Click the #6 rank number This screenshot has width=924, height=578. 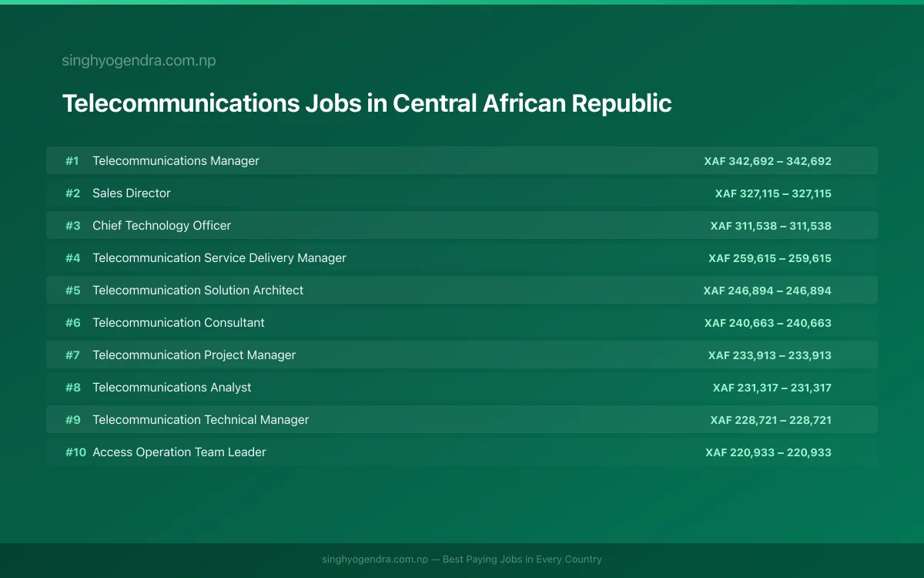pyautogui.click(x=72, y=323)
